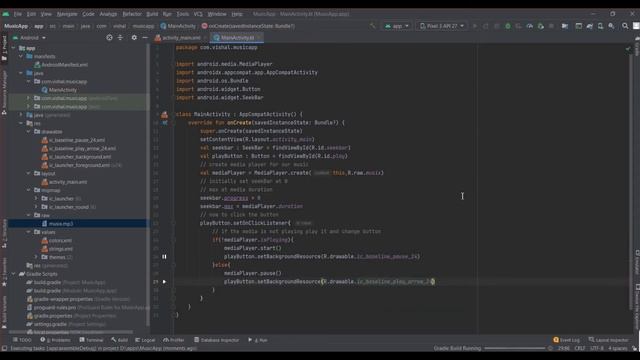Open the Tools menu
The width and height of the screenshot is (640, 360).
click(182, 14)
